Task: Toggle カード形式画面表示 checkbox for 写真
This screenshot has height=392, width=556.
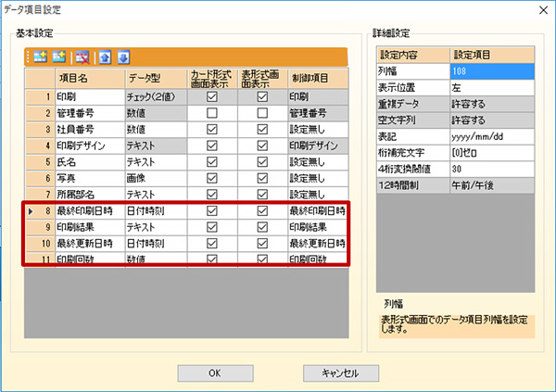Action: click(212, 178)
